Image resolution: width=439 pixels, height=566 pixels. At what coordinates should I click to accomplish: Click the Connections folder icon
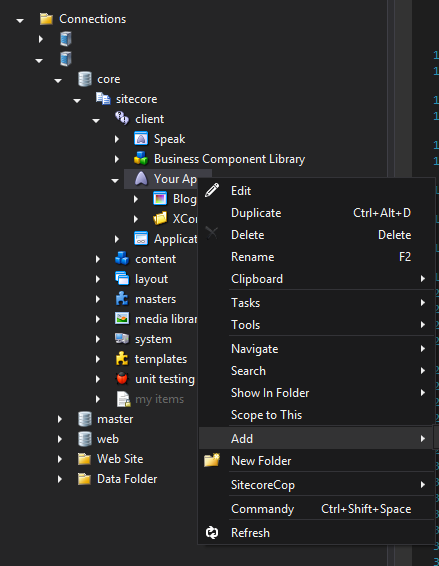(x=46, y=19)
